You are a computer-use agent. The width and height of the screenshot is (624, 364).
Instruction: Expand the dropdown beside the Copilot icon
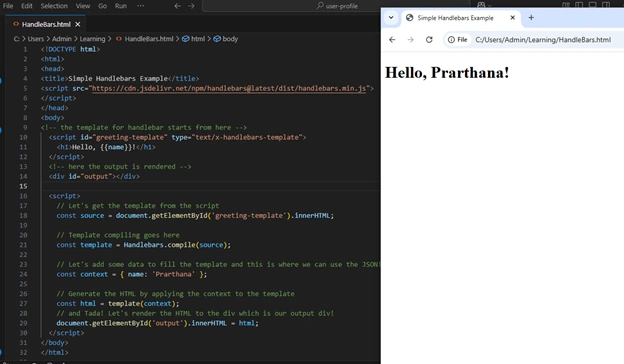pyautogui.click(x=489, y=6)
